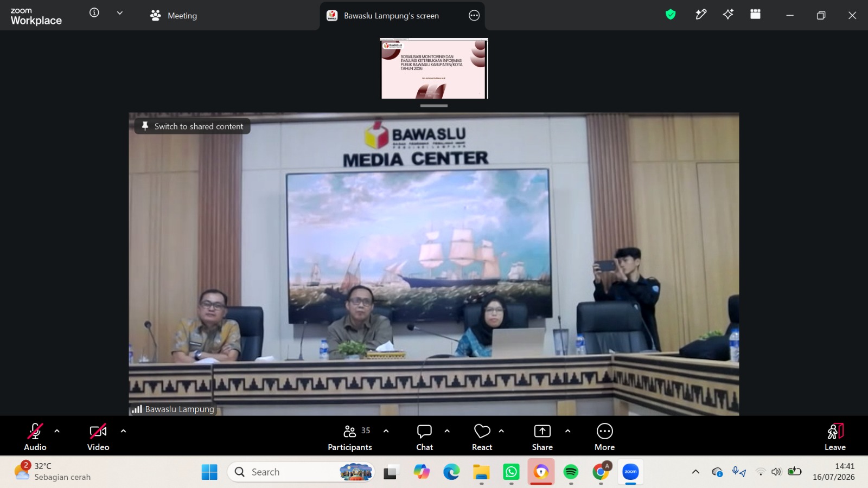
Task: Start Video camera
Action: pyautogui.click(x=98, y=438)
